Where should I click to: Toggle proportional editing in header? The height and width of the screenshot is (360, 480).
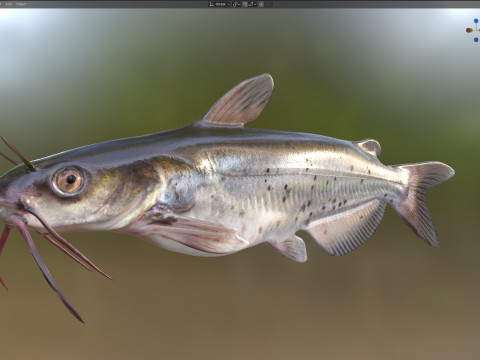click(x=261, y=4)
